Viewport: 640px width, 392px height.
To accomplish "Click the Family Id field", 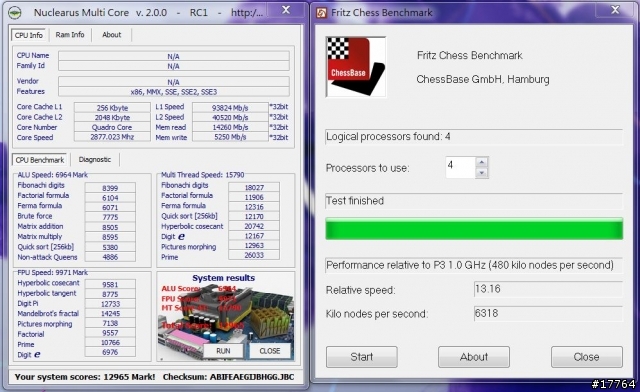I will (x=174, y=66).
